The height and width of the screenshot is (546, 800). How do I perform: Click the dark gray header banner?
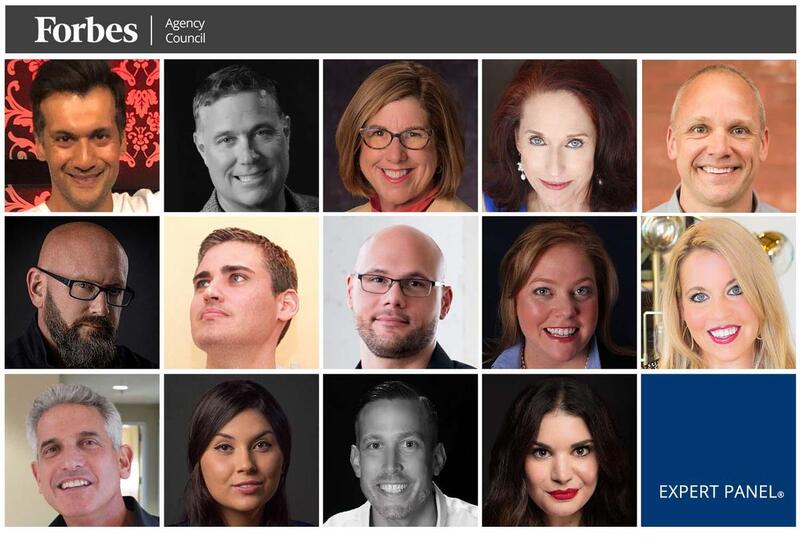[401, 30]
